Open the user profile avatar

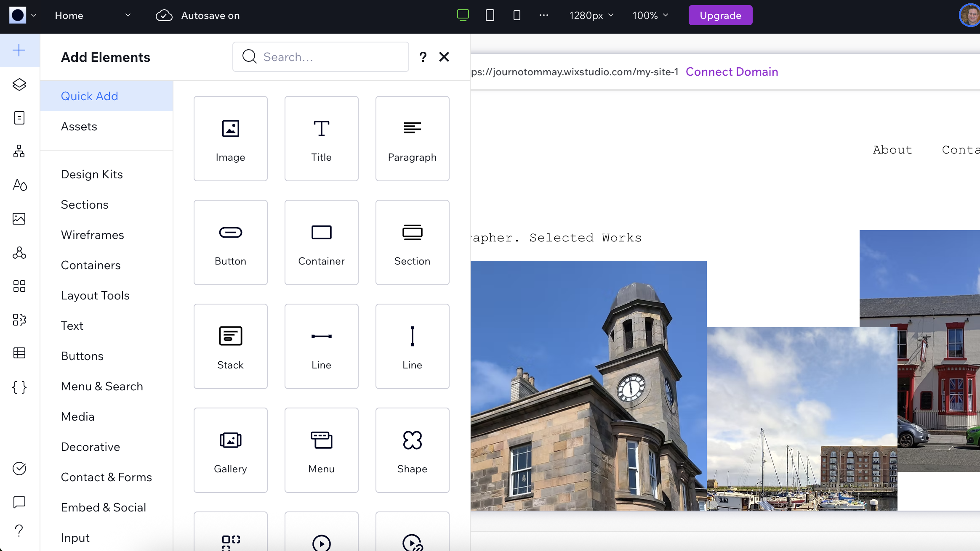pos(969,15)
